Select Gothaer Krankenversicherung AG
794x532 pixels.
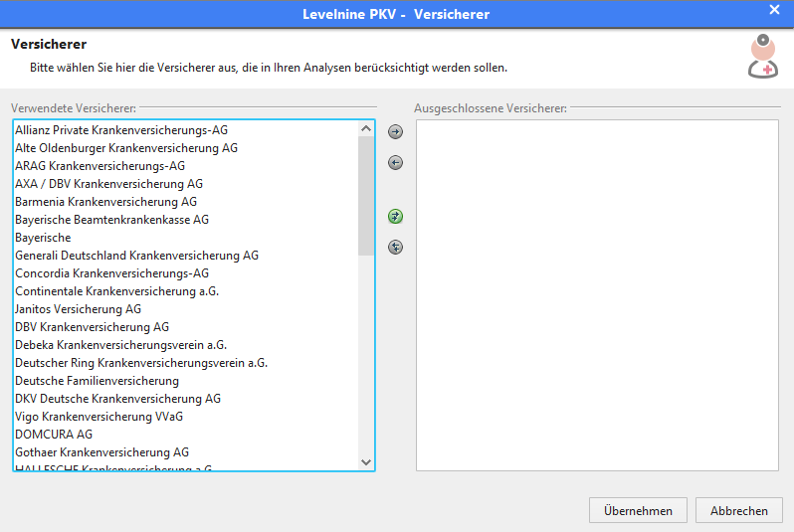[x=186, y=452]
